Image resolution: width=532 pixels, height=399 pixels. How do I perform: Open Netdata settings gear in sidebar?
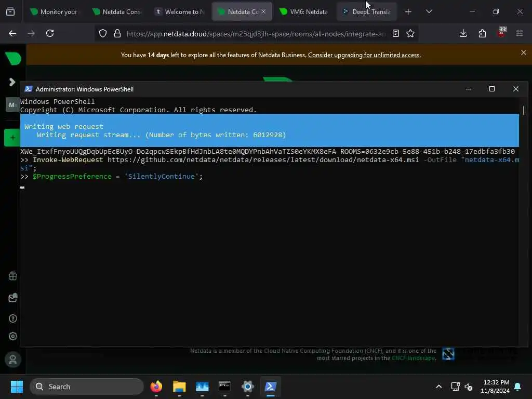13,336
